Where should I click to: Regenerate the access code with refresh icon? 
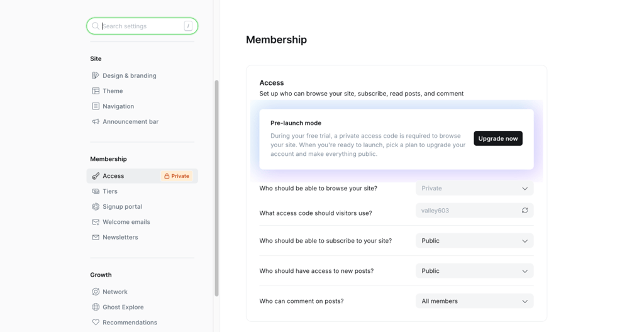pyautogui.click(x=525, y=211)
